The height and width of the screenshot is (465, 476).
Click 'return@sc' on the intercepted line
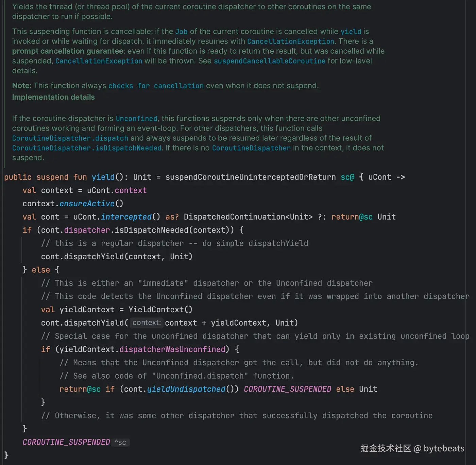point(352,217)
